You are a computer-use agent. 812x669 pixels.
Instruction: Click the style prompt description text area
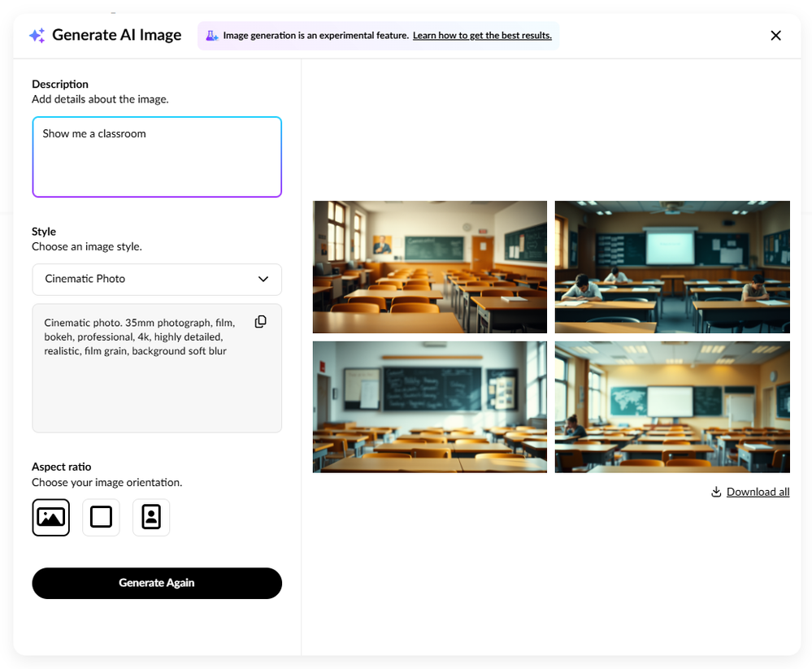[x=157, y=368]
